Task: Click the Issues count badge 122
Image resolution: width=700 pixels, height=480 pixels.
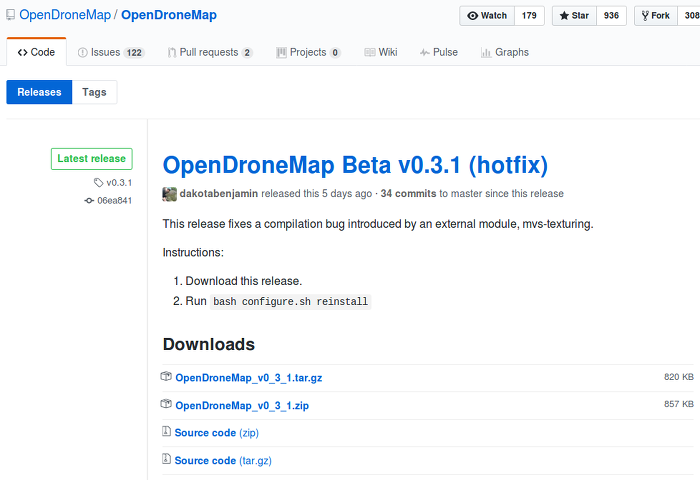Action: (x=134, y=53)
